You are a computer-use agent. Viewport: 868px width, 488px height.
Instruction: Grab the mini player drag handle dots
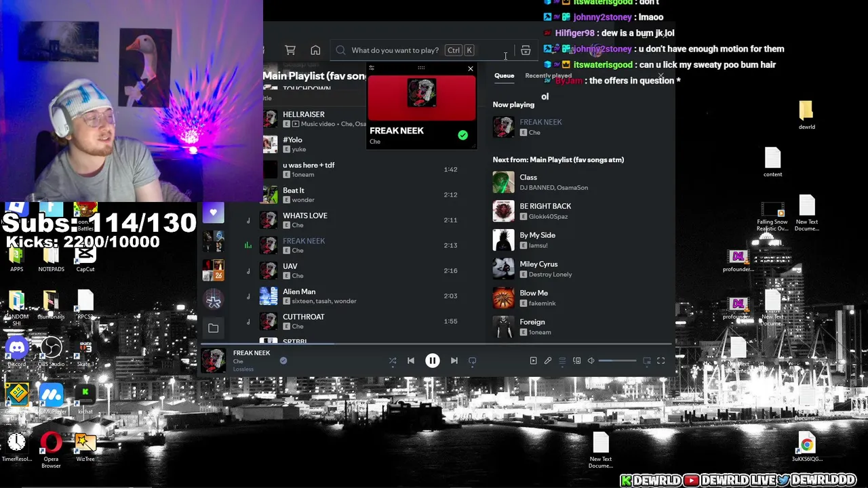click(421, 68)
